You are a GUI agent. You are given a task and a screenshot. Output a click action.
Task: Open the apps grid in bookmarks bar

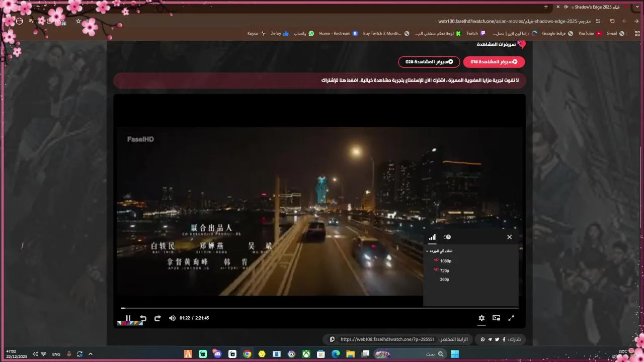click(636, 33)
